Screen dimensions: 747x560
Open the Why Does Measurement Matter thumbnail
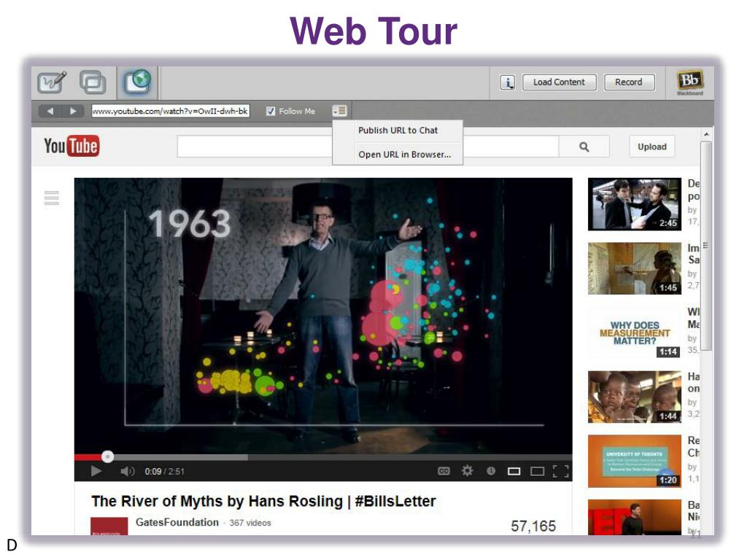635,332
